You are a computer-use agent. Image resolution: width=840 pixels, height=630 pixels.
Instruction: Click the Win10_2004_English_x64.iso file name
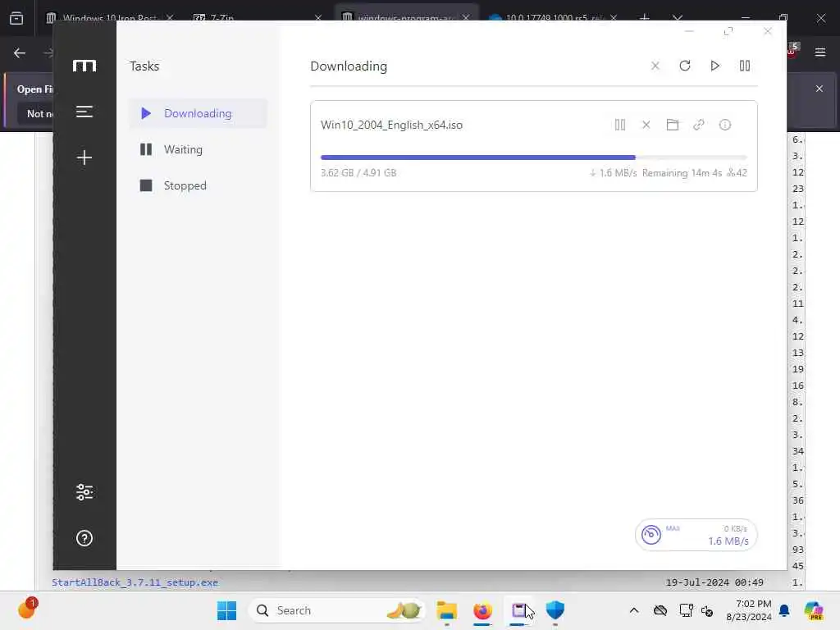click(x=391, y=125)
